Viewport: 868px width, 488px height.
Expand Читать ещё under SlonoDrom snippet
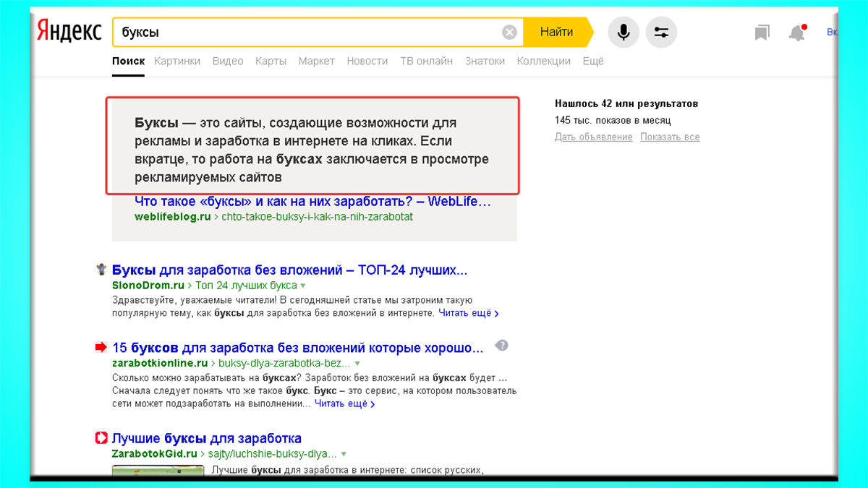click(469, 313)
